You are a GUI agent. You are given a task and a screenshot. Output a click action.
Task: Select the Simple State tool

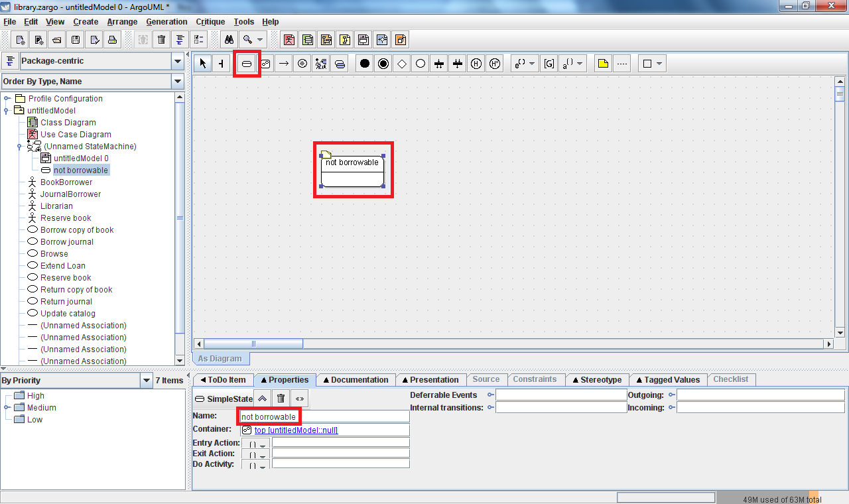pos(246,64)
